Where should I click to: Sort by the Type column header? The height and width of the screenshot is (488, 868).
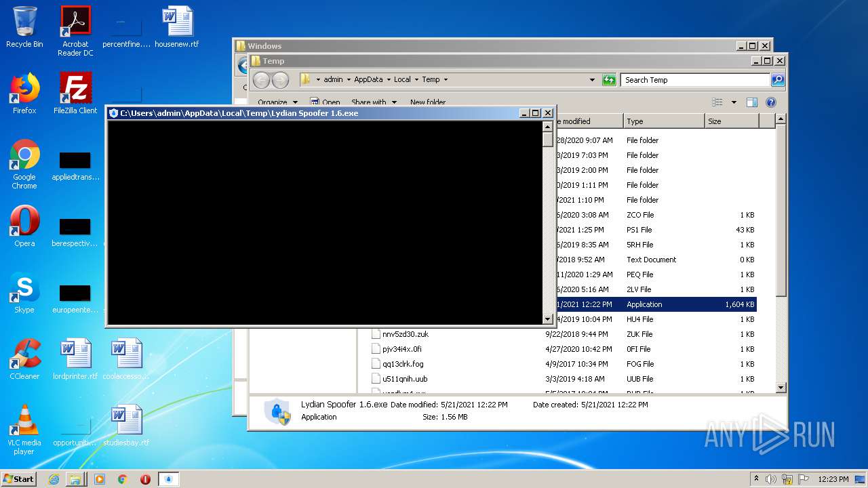click(x=663, y=121)
